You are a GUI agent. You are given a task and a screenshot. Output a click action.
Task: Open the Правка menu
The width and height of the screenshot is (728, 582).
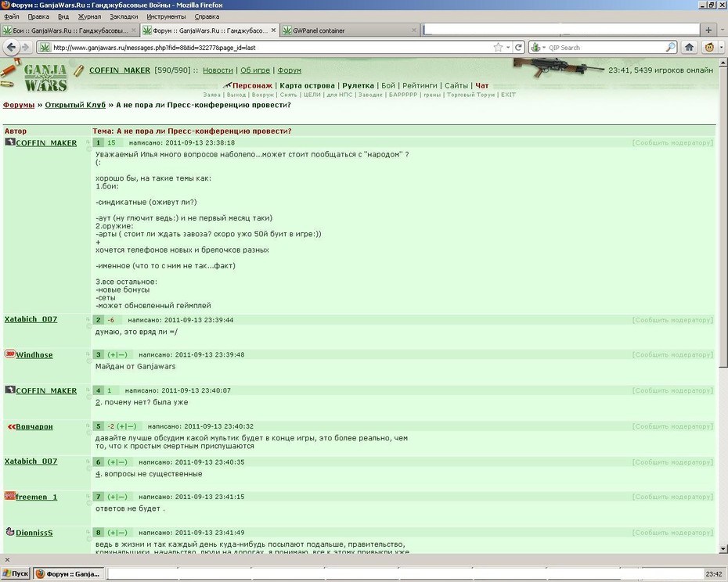[38, 16]
